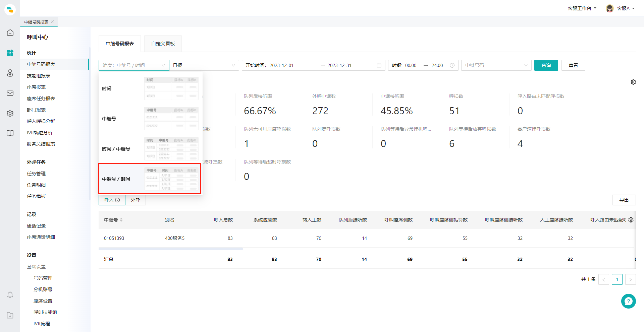Viewport: 644px width, 332px height.
Task: Open the apps grid icon in sidebar
Action: 10,53
